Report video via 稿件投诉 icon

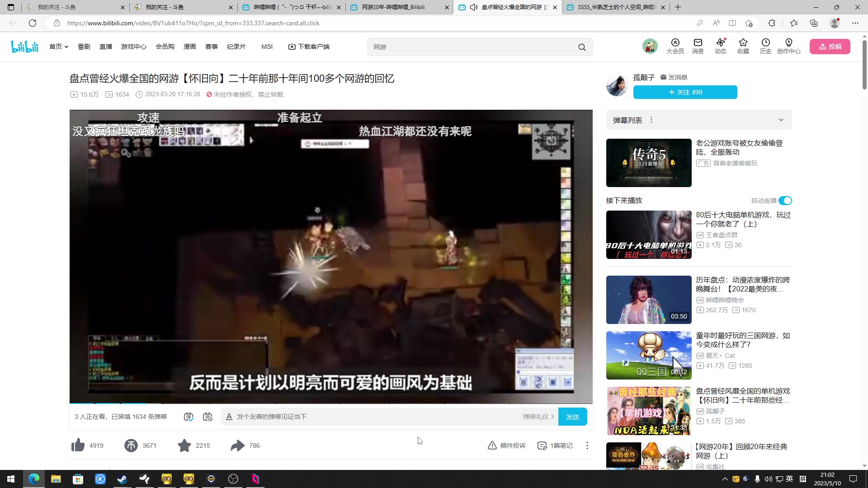[x=492, y=446]
